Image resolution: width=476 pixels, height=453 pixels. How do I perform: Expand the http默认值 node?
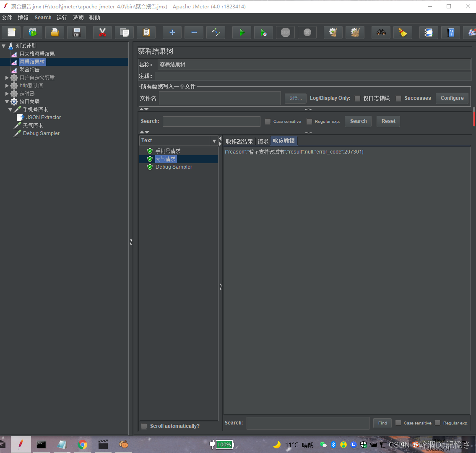7,86
